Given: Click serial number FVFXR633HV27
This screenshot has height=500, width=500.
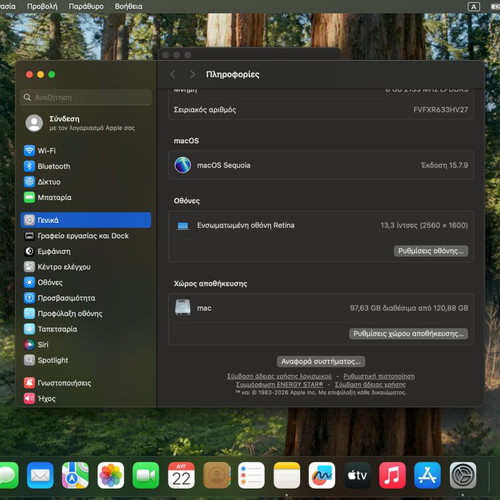Looking at the screenshot, I should (x=441, y=110).
